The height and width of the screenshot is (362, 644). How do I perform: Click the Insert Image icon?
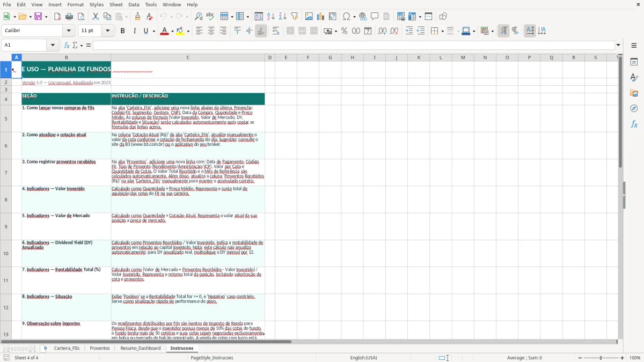pos(309,17)
